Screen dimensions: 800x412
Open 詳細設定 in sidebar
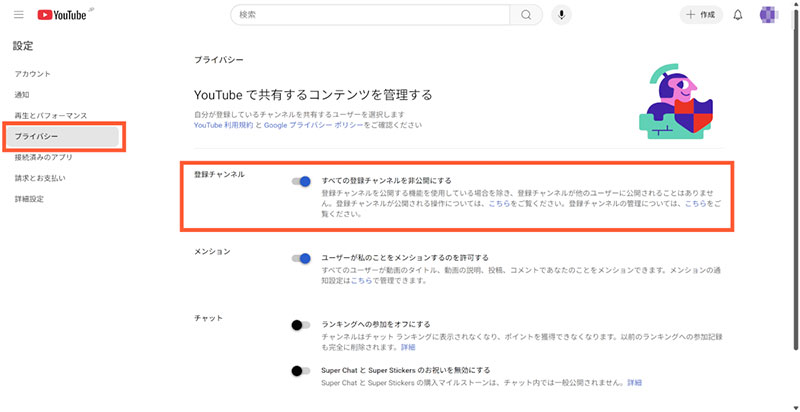(29, 199)
